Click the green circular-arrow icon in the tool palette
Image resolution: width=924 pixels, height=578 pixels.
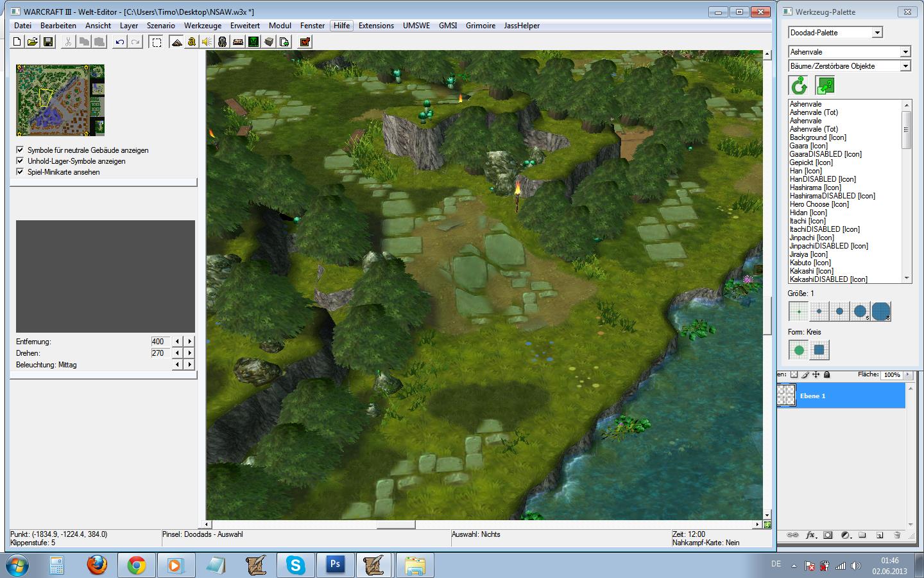[x=799, y=85]
